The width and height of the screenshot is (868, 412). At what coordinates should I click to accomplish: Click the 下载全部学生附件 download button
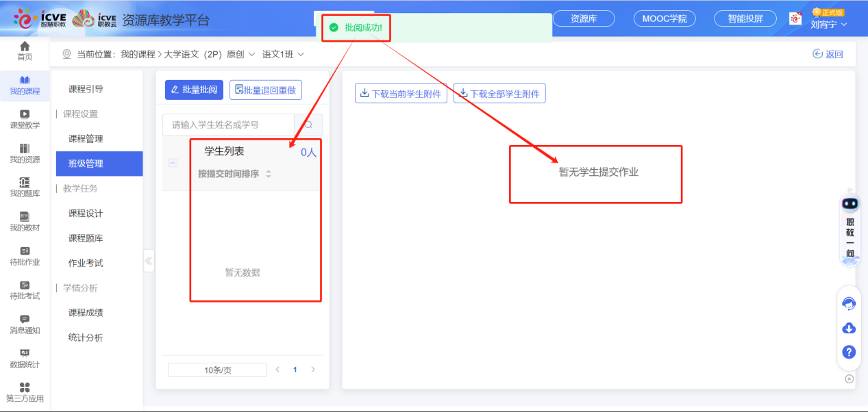(x=499, y=93)
